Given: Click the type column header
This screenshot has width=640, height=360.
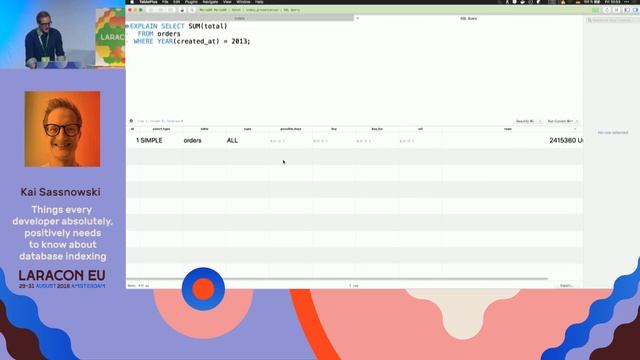Looking at the screenshot, I should 247,129.
